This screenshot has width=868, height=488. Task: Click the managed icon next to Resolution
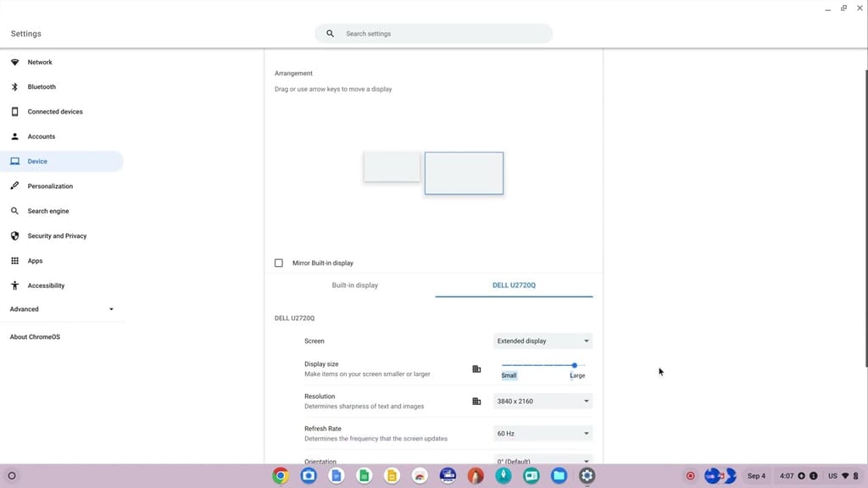(476, 401)
